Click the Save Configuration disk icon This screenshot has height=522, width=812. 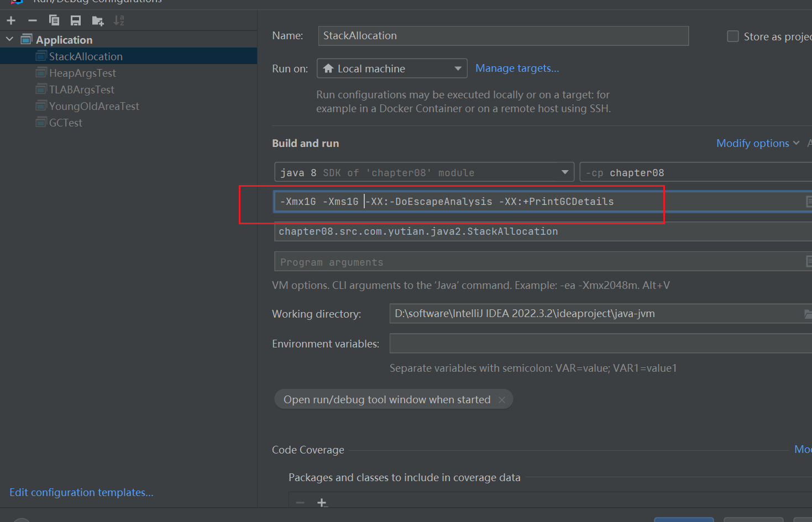point(76,21)
